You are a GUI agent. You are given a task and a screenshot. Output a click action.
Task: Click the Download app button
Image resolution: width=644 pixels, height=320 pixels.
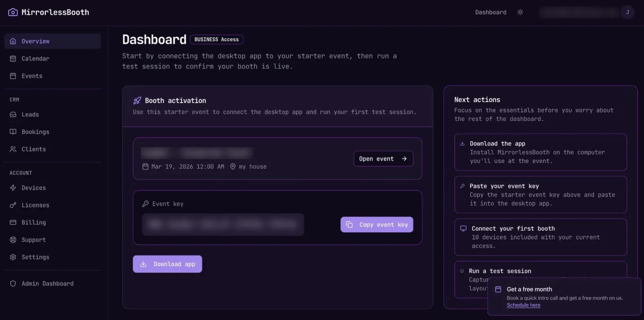(x=167, y=264)
